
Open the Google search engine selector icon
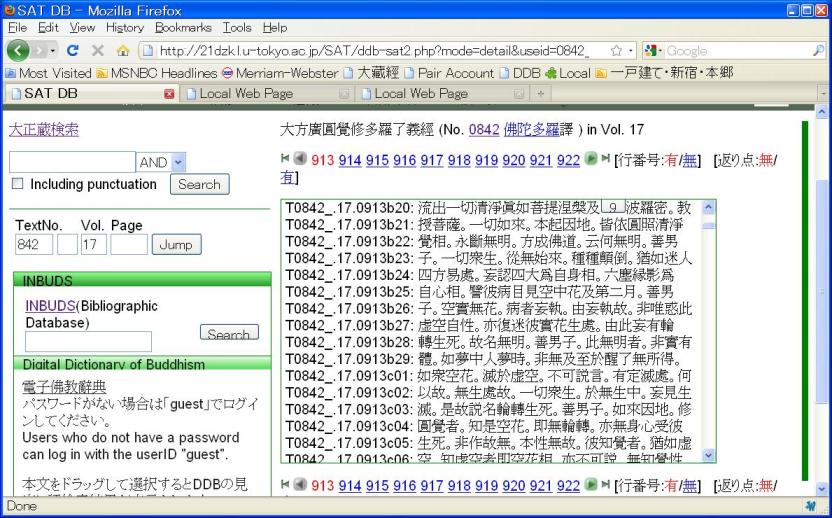[x=653, y=50]
